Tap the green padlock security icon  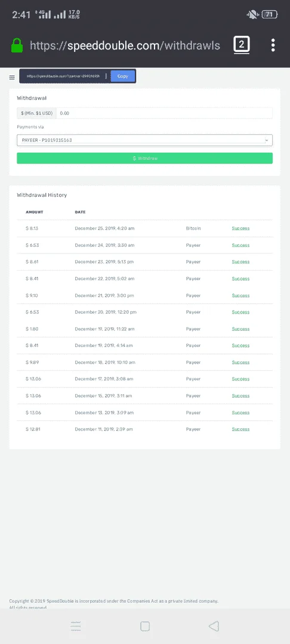(x=17, y=45)
